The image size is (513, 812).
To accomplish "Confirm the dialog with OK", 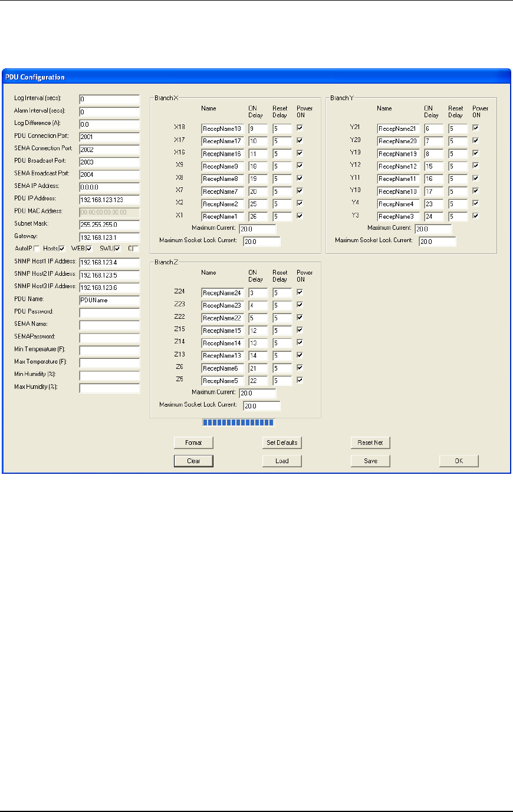I will 459,461.
